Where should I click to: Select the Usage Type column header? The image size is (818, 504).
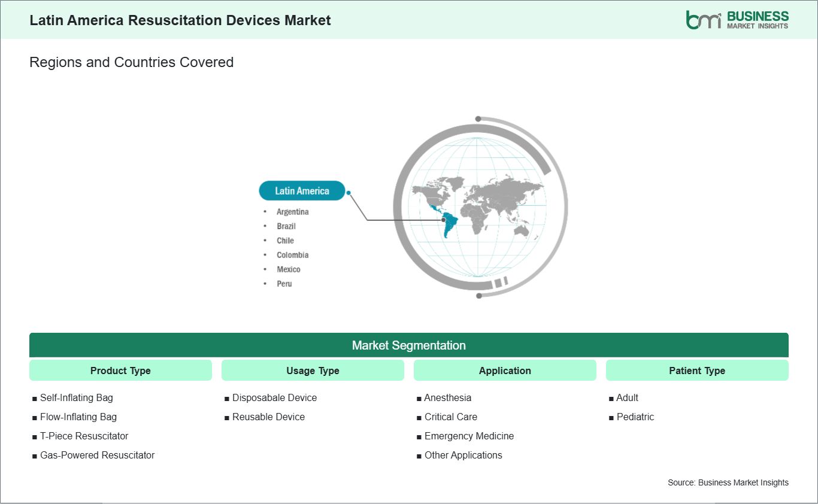click(x=313, y=371)
